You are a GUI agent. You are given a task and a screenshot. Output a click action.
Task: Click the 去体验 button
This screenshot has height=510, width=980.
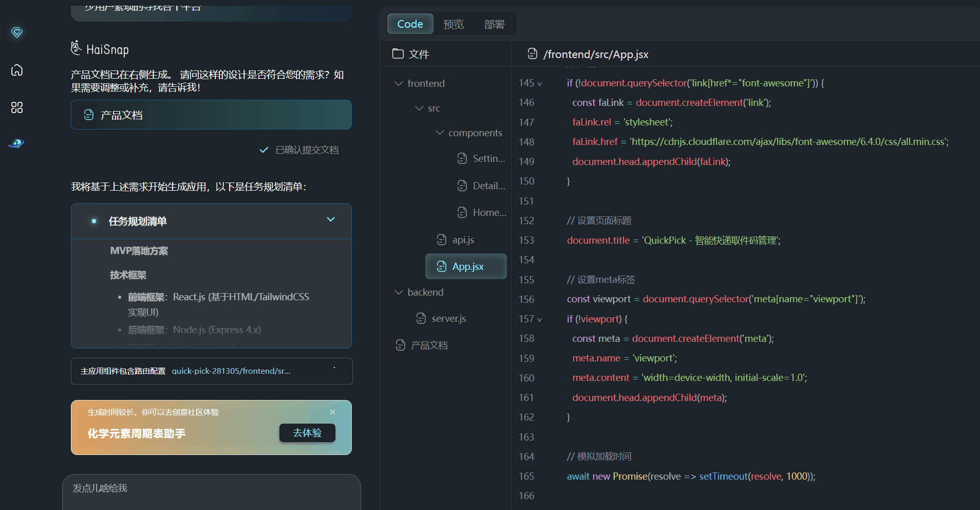click(307, 433)
